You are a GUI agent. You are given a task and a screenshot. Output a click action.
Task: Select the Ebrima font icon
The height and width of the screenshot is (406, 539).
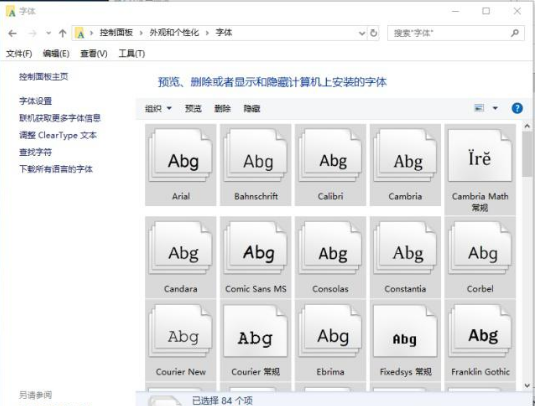(330, 331)
